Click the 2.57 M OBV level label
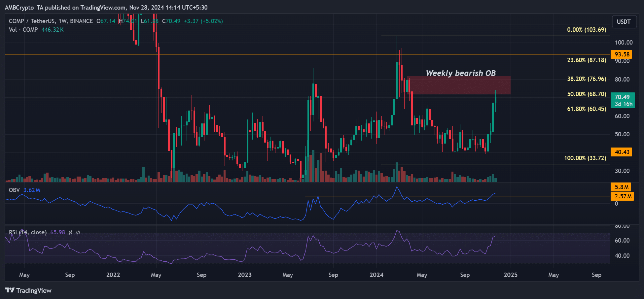Viewport: 644px width, 299px height. click(x=622, y=196)
